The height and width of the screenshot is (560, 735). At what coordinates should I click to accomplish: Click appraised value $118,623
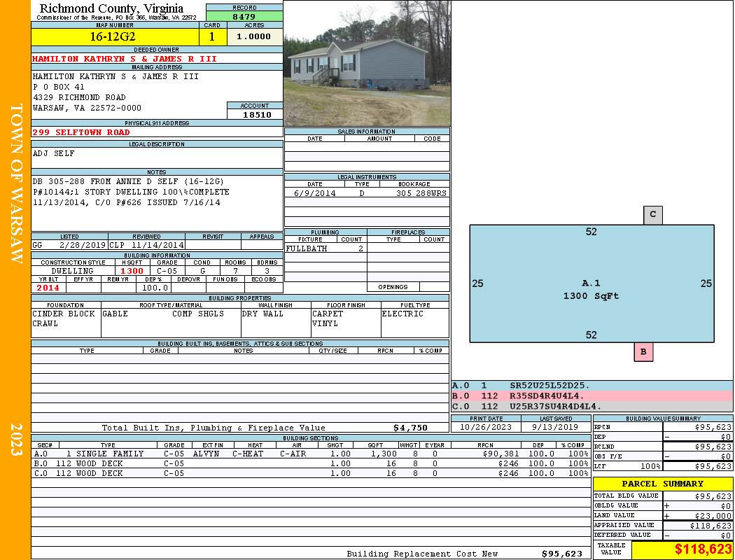tap(710, 526)
